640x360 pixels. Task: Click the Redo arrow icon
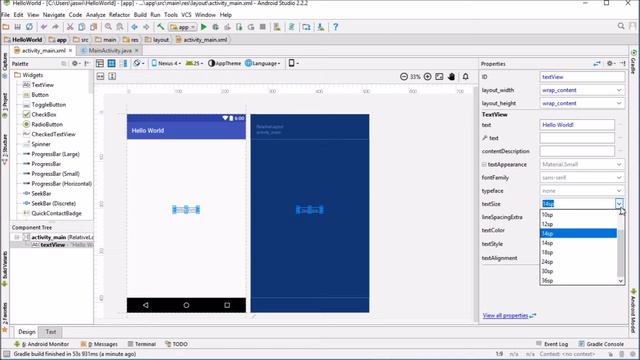click(x=55, y=27)
